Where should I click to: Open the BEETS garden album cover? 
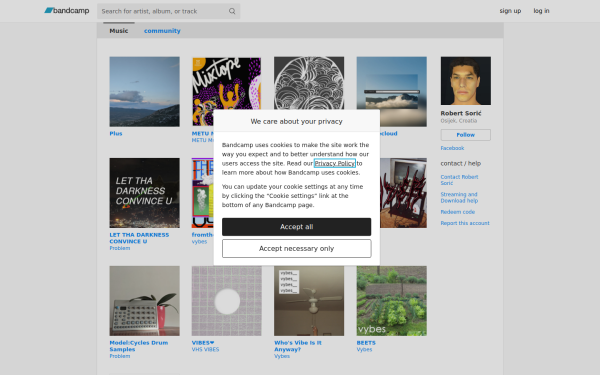point(392,301)
